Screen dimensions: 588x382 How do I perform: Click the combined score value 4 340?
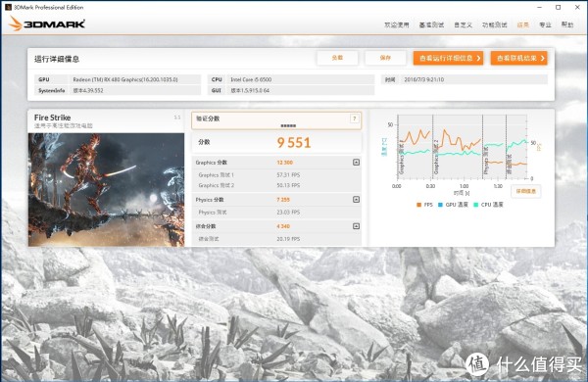click(283, 226)
